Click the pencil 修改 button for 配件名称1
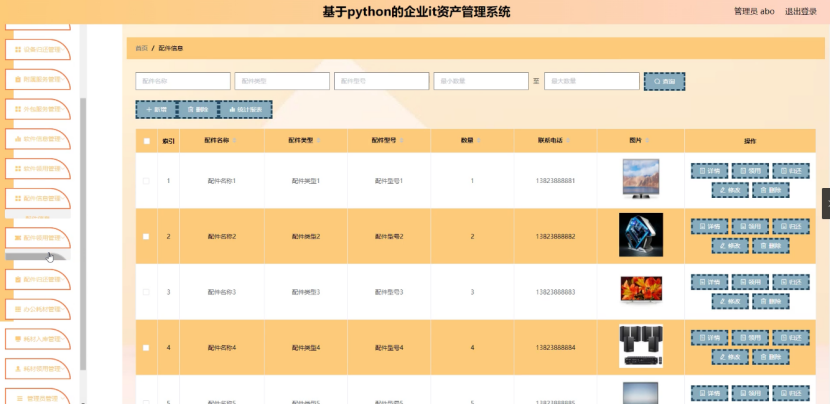This screenshot has width=830, height=404. click(730, 190)
